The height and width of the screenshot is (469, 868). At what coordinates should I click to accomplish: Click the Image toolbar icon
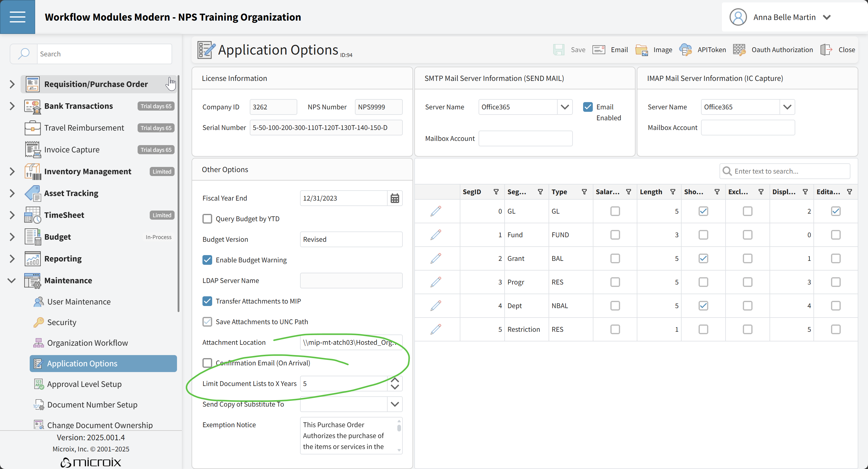point(641,50)
